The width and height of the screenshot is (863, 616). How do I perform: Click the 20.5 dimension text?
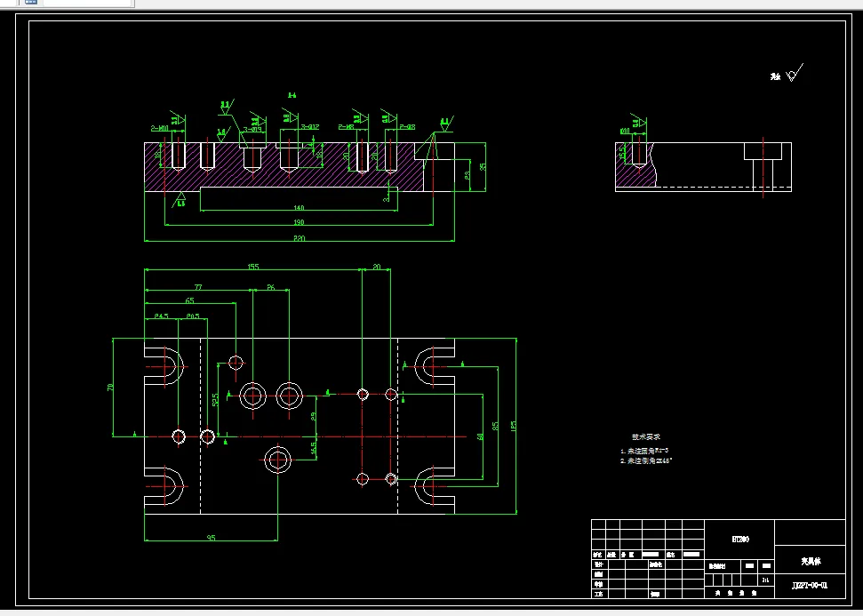point(193,316)
